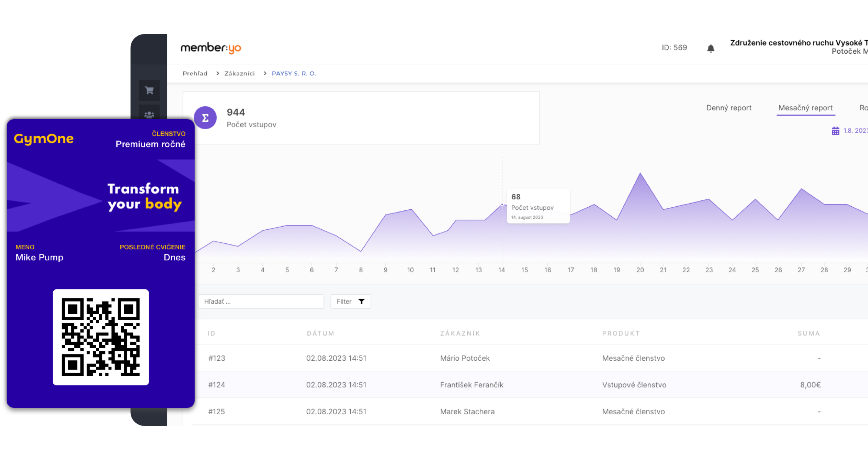The height and width of the screenshot is (460, 868).
Task: Click Vstupové členstvo product cell
Action: [634, 385]
